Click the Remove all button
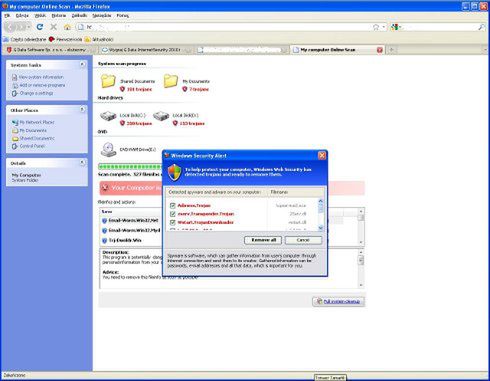The image size is (490, 381). (x=263, y=240)
